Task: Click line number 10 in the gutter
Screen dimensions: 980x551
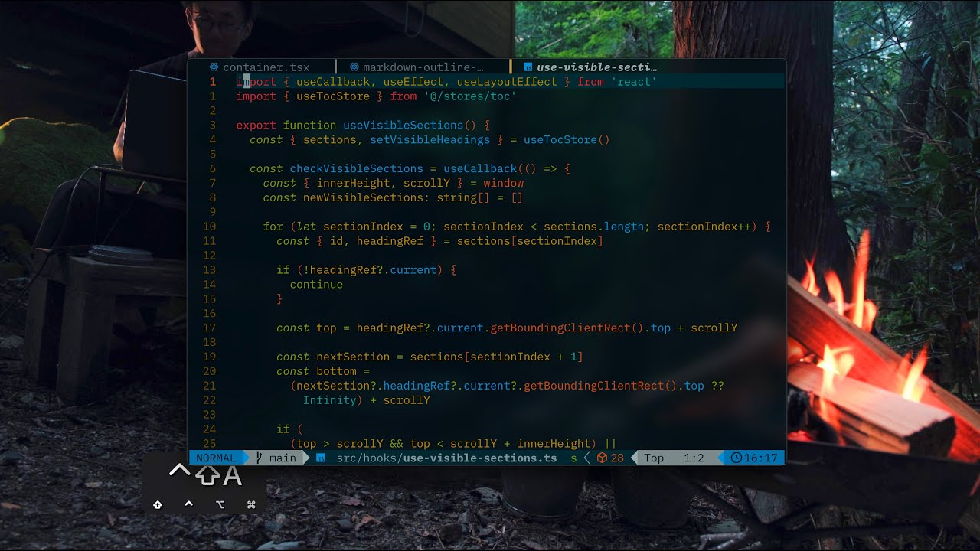Action: 210,227
